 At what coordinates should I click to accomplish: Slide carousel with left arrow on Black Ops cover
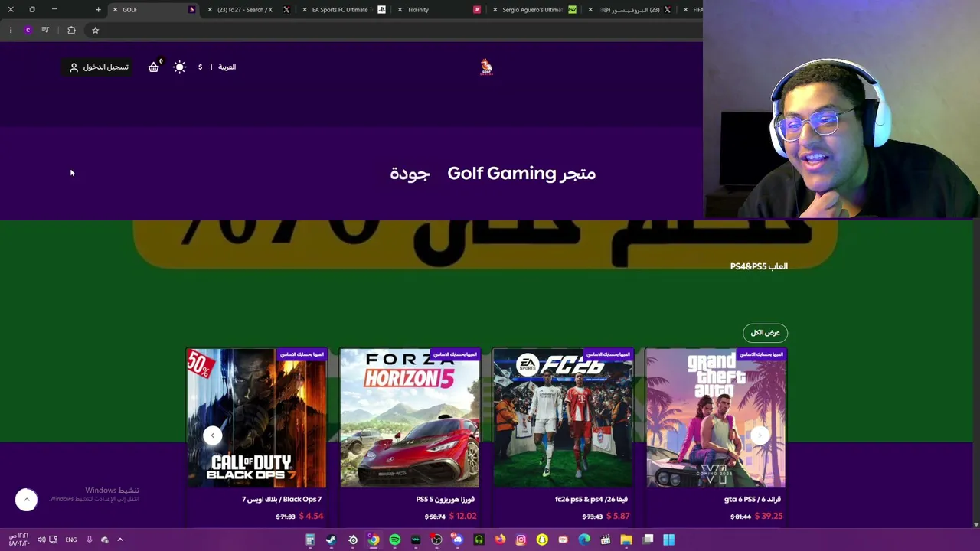click(x=213, y=435)
